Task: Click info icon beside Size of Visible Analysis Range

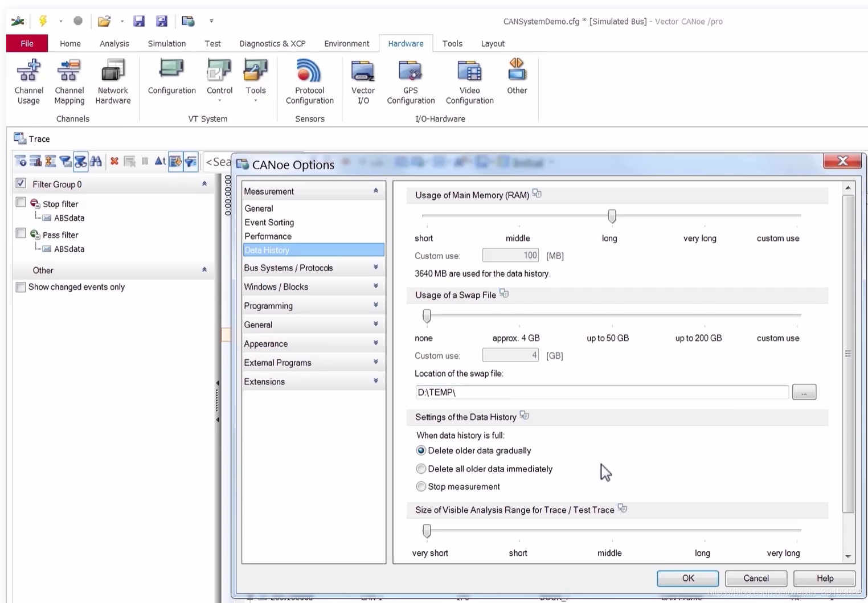Action: [622, 508]
